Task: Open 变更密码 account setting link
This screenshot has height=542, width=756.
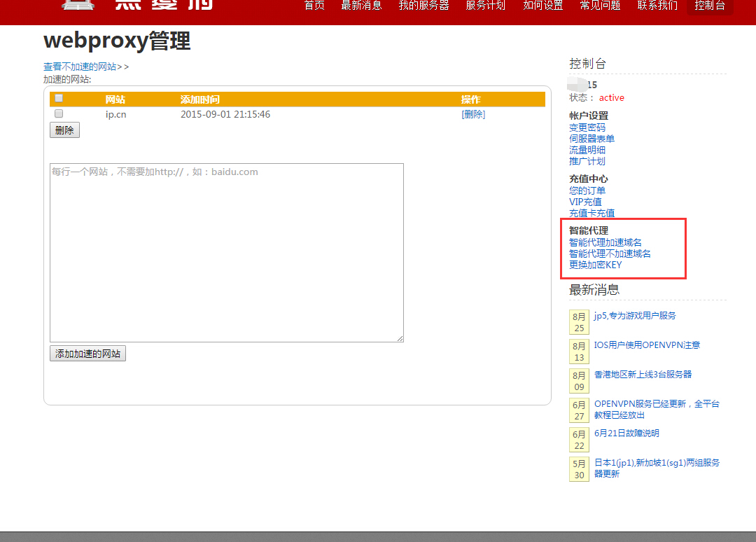Action: tap(587, 127)
